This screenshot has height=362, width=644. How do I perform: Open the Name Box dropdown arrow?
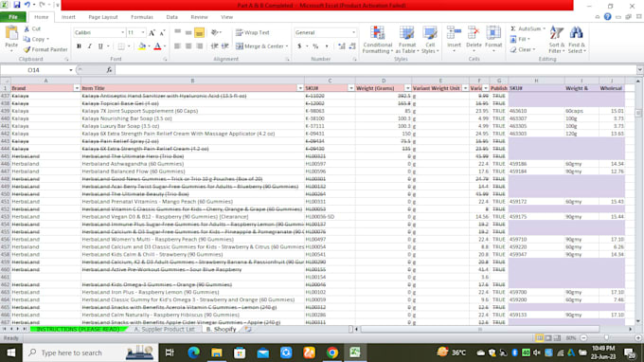pyautogui.click(x=71, y=70)
